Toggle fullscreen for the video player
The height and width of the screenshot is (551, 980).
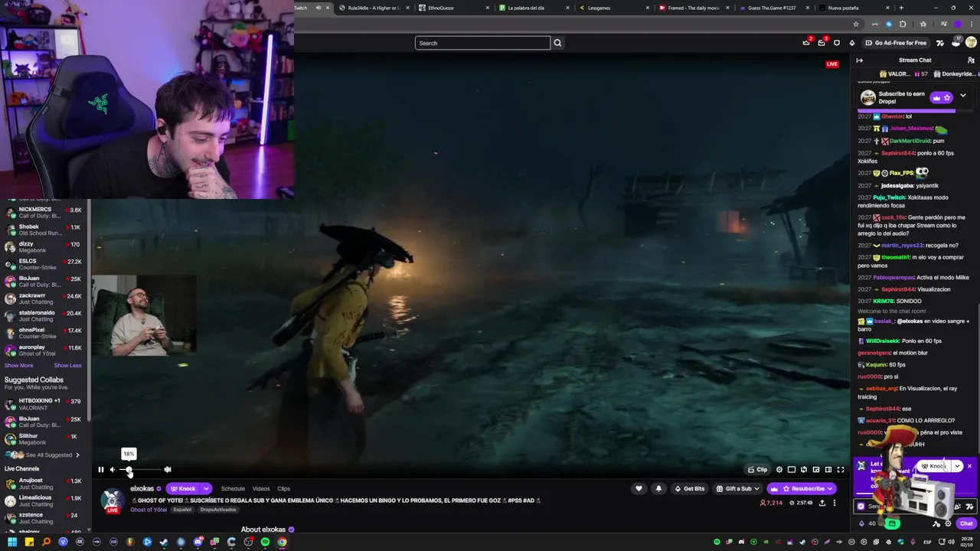coord(841,470)
